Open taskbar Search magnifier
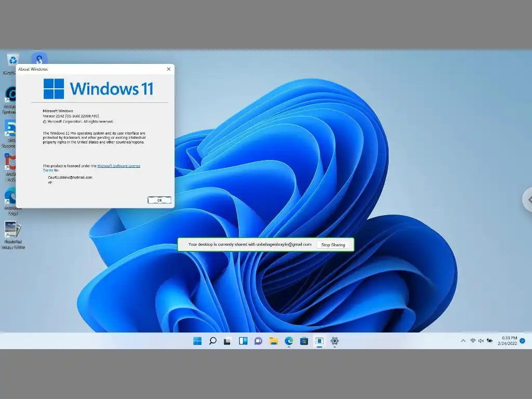Screen dimensions: 532x399 [x=212, y=341]
